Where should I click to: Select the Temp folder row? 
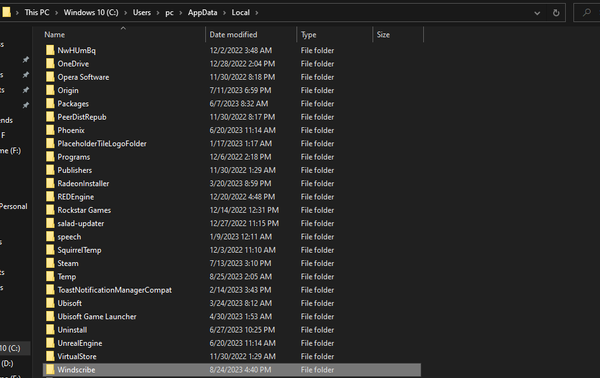232,277
